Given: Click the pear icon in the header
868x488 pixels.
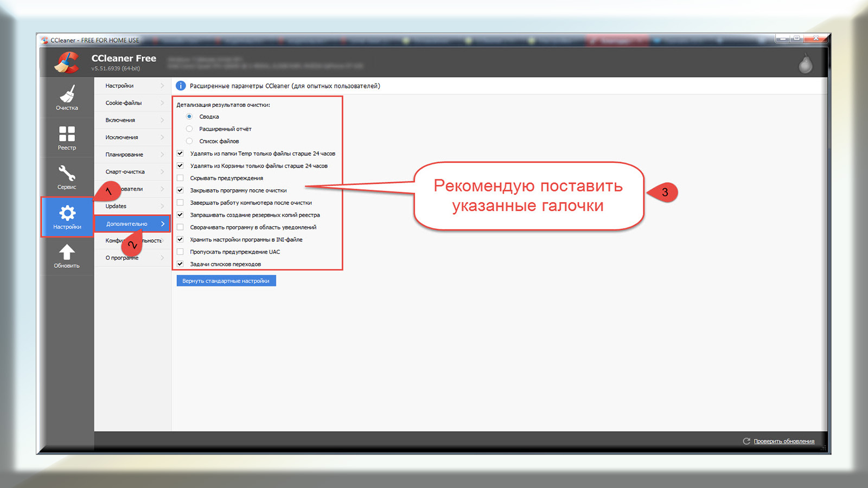Looking at the screenshot, I should pos(806,64).
